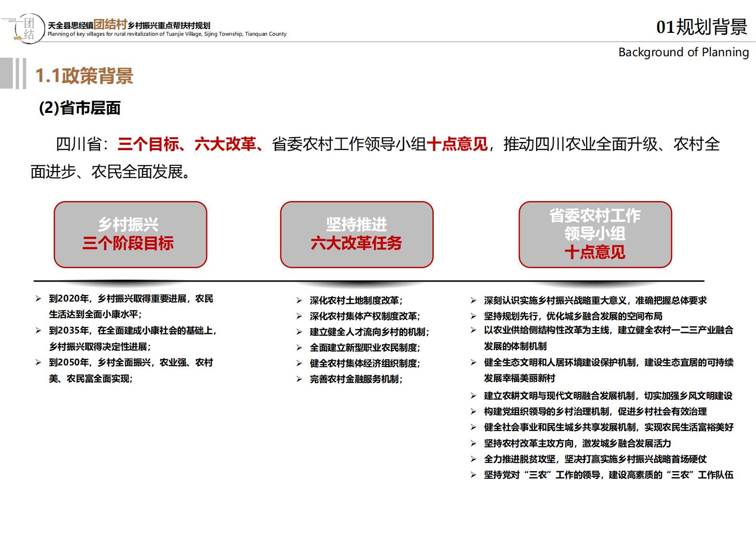Click arrow bullet before '全力推进脱贫攻坚'
This screenshot has width=756, height=535.
point(473,459)
